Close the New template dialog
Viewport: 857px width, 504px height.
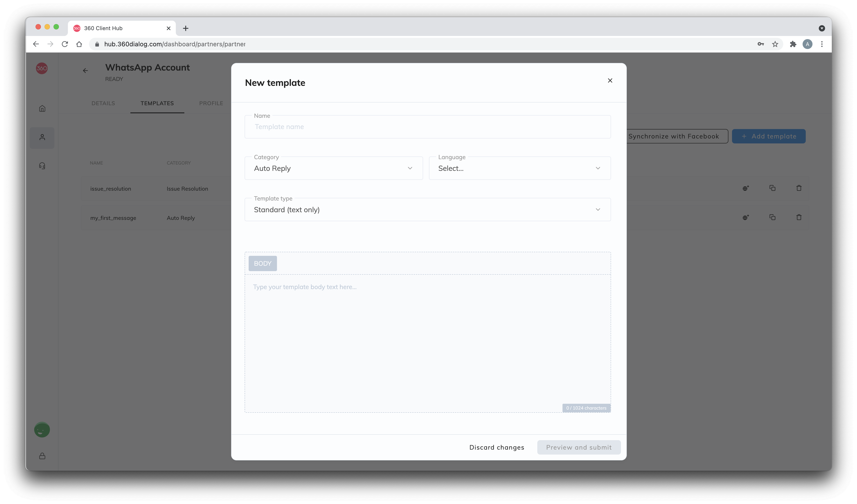(x=610, y=81)
